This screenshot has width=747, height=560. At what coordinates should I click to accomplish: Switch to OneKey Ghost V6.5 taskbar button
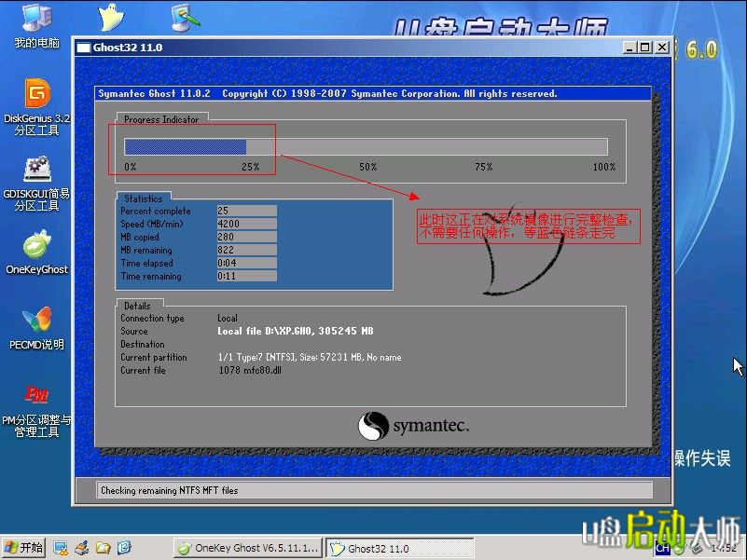[x=247, y=548]
